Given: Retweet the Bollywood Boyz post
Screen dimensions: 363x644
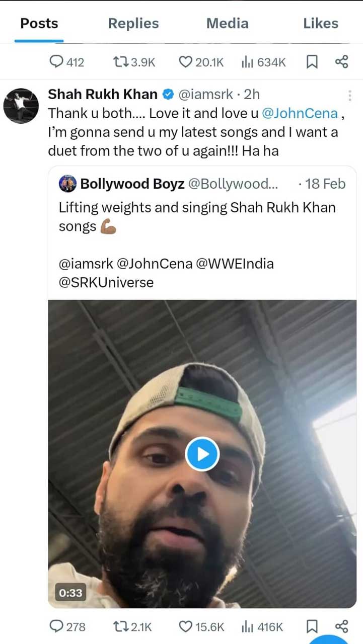Looking at the screenshot, I should (121, 627).
